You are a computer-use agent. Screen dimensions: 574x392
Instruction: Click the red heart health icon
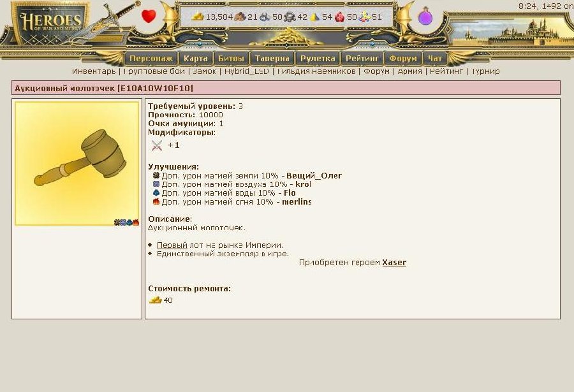pos(149,17)
